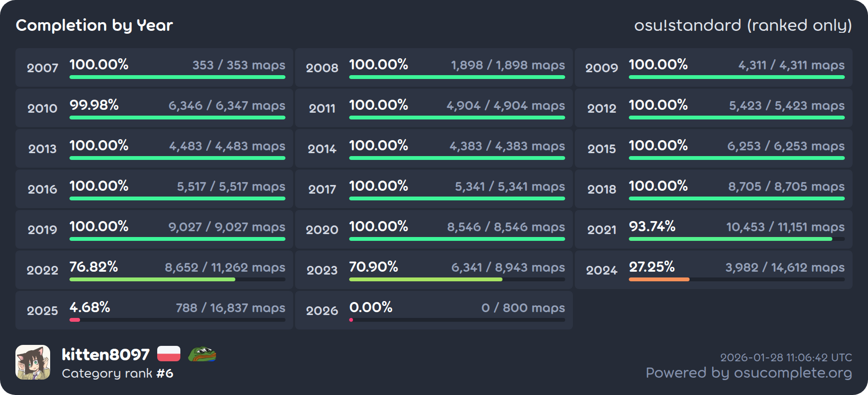Click the 2022 progress bar

pyautogui.click(x=152, y=279)
